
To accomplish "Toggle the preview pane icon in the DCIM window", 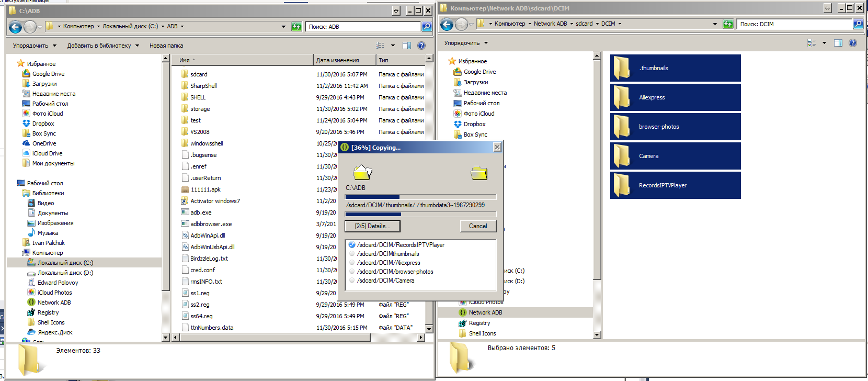I will (838, 43).
